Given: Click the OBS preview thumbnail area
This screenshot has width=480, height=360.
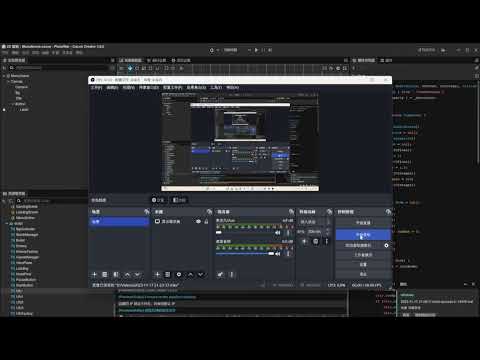Looking at the screenshot, I should point(240,142).
